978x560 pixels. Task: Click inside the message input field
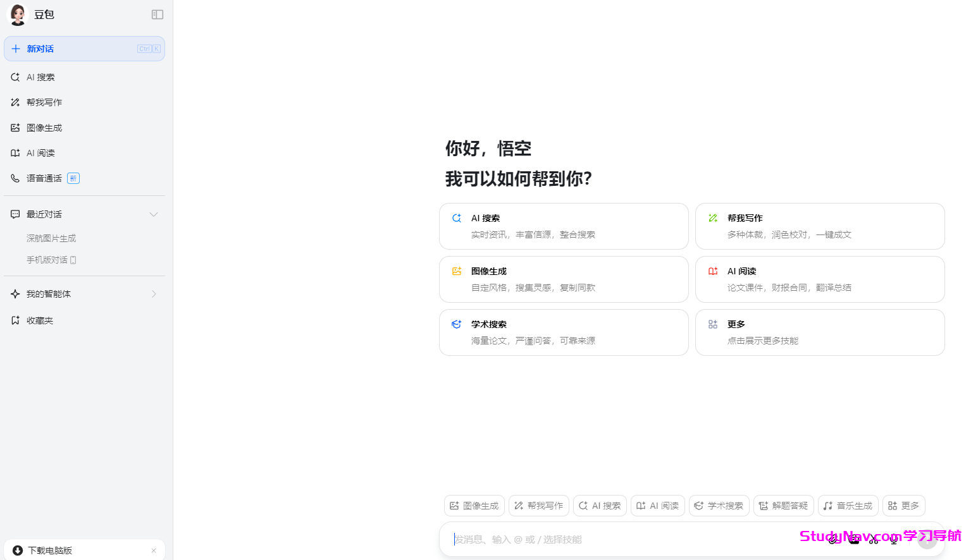click(x=633, y=539)
